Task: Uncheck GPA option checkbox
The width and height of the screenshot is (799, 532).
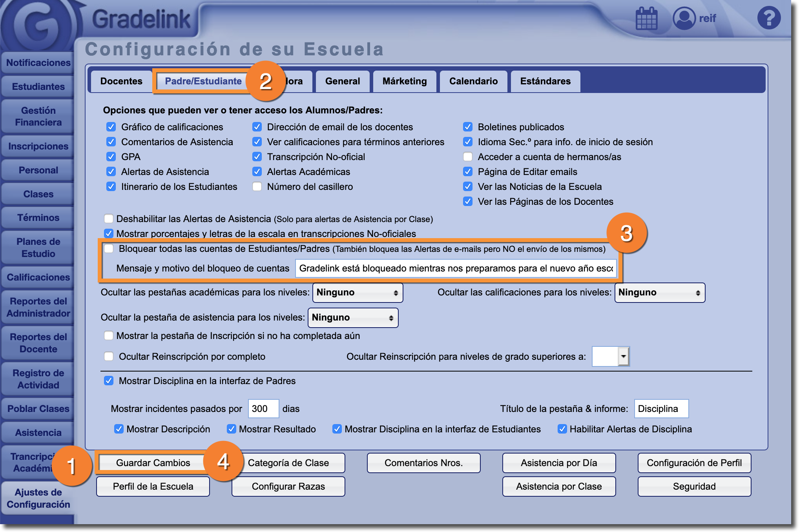Action: [x=111, y=157]
